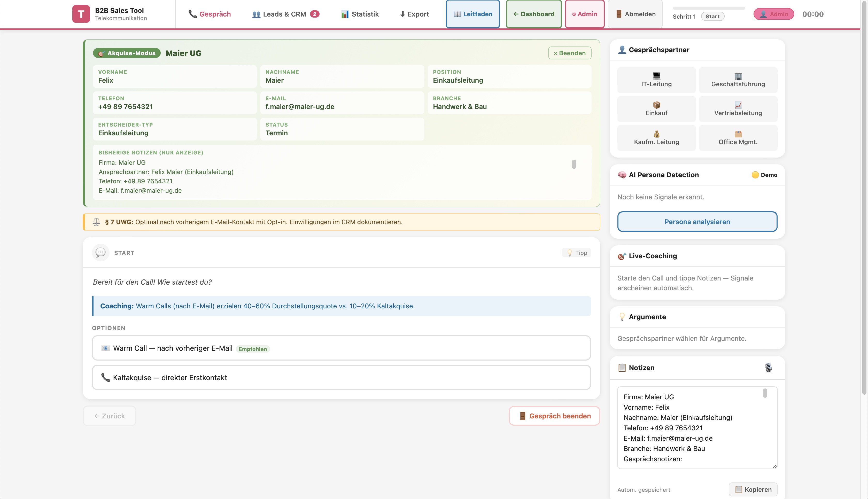Select Office Mgmt. as Gesprächspartner
This screenshot has width=868, height=499.
738,138
